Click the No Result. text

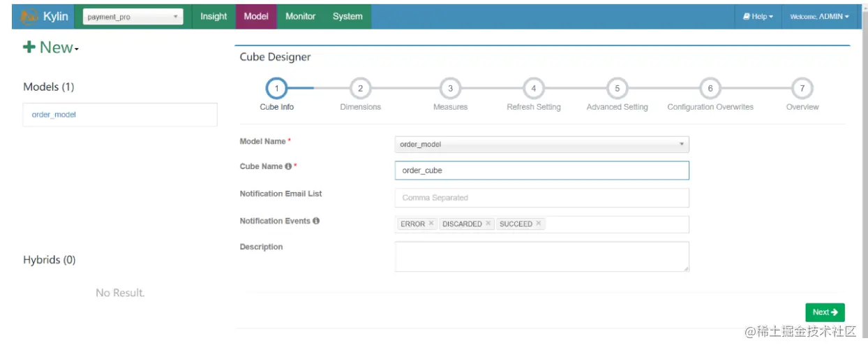pyautogui.click(x=120, y=293)
